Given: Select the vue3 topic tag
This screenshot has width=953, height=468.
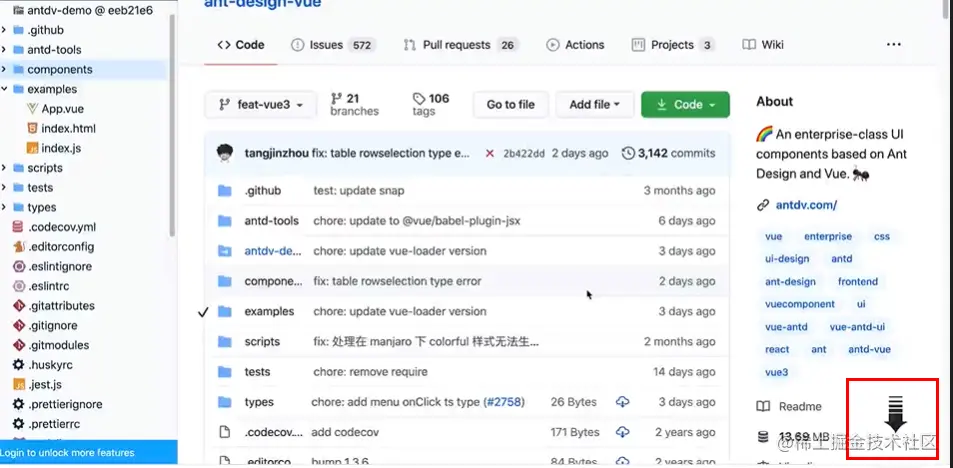Looking at the screenshot, I should 776,372.
